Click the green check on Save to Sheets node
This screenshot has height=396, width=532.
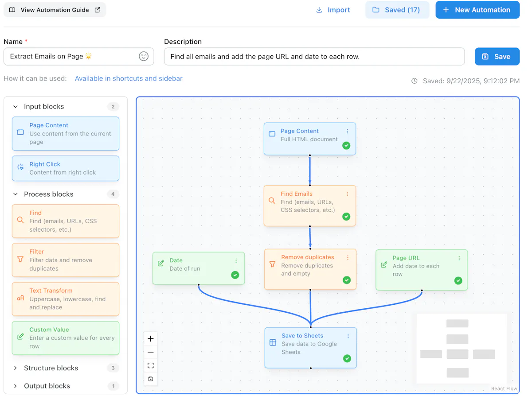[x=347, y=358]
